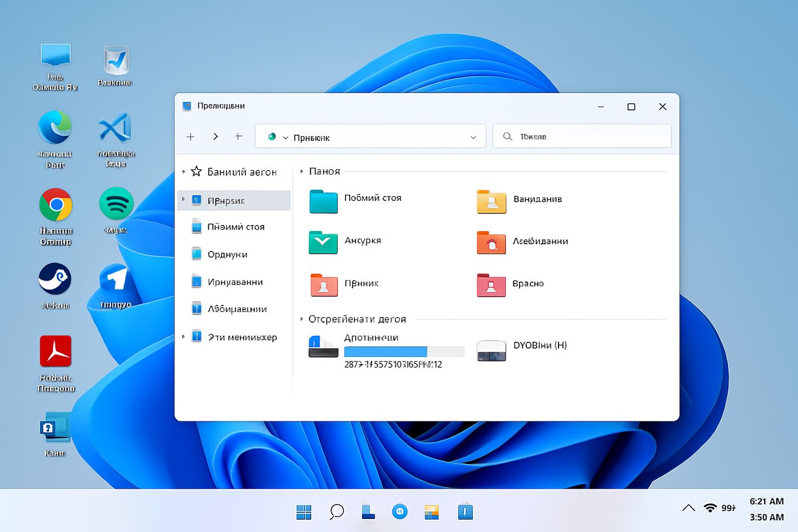Click the forward navigation arrow
This screenshot has width=798, height=532.
tap(215, 137)
